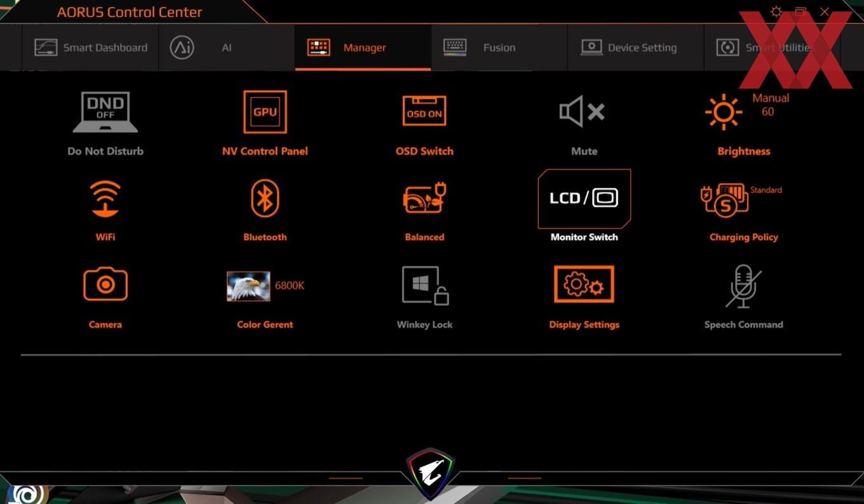
Task: Toggle the Bluetooth icon
Action: (x=265, y=198)
